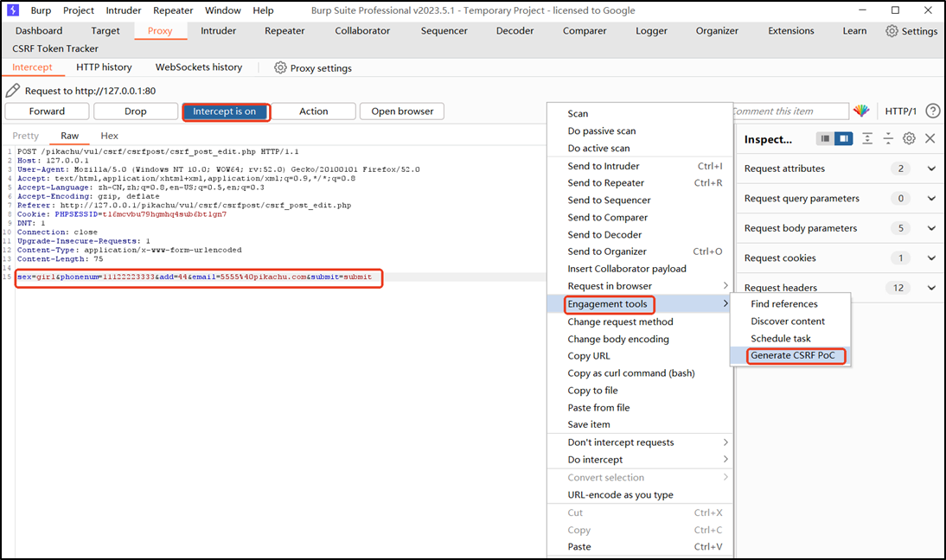Switch to the Organizer tab
Screen dimensions: 946x560
(x=718, y=31)
